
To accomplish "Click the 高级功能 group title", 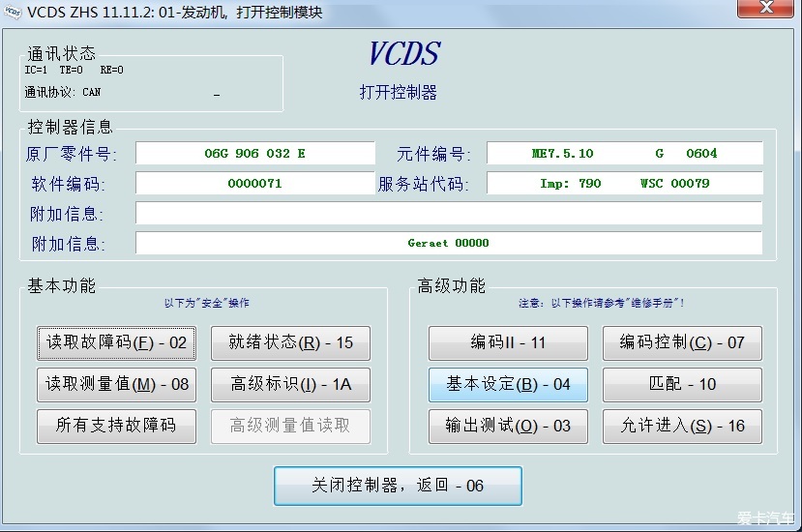I will (451, 286).
